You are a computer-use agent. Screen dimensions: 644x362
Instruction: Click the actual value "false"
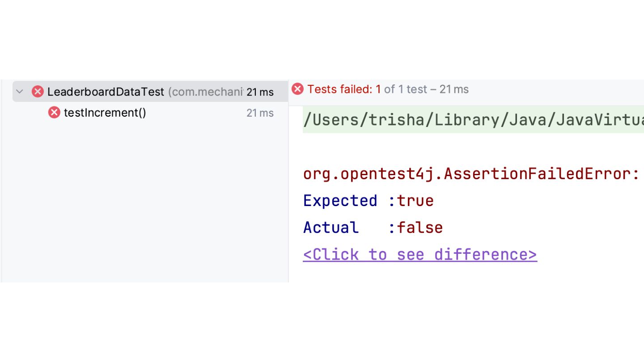coord(420,227)
